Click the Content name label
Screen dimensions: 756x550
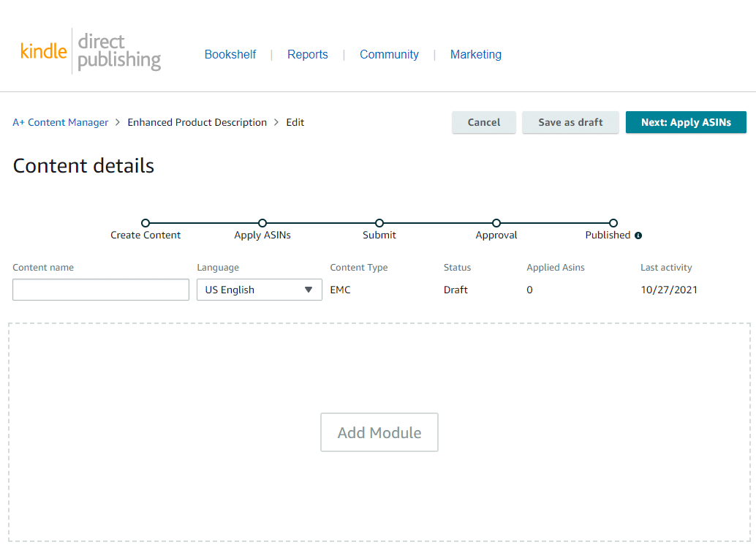pos(43,267)
